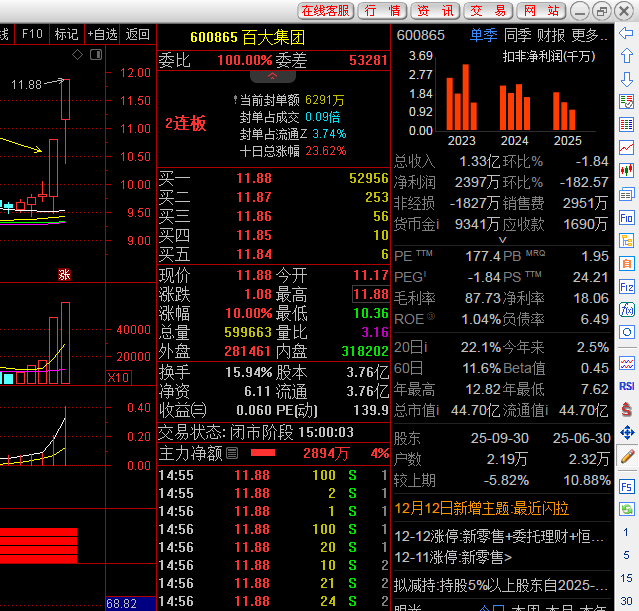Image resolution: width=639 pixels, height=611 pixels.
Task: Expand financial data with the V chevron
Action: tap(502, 240)
